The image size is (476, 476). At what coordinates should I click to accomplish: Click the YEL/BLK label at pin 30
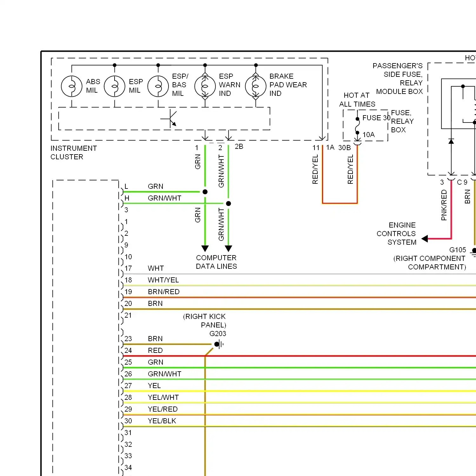162,421
